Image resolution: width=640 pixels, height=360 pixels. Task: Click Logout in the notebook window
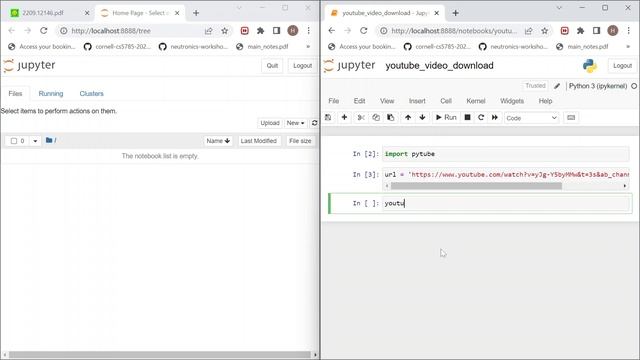pyautogui.click(x=622, y=66)
